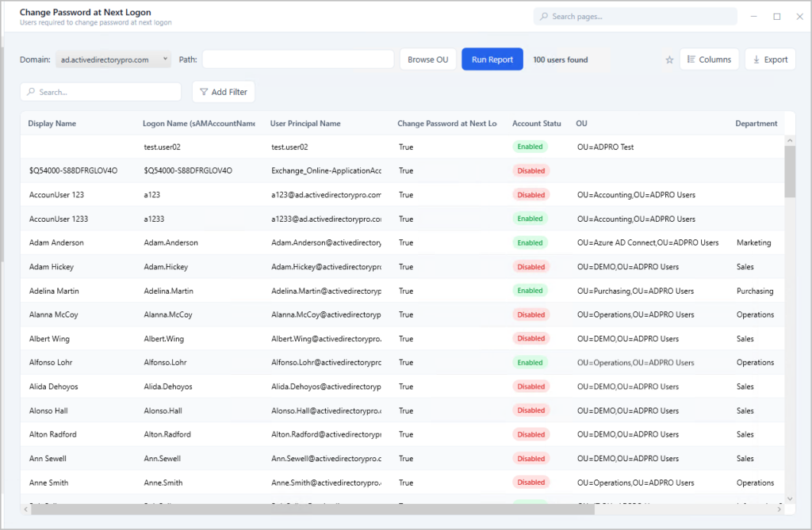Click Disabled badge for Anne Smith
Image resolution: width=812 pixels, height=530 pixels.
pyautogui.click(x=530, y=482)
